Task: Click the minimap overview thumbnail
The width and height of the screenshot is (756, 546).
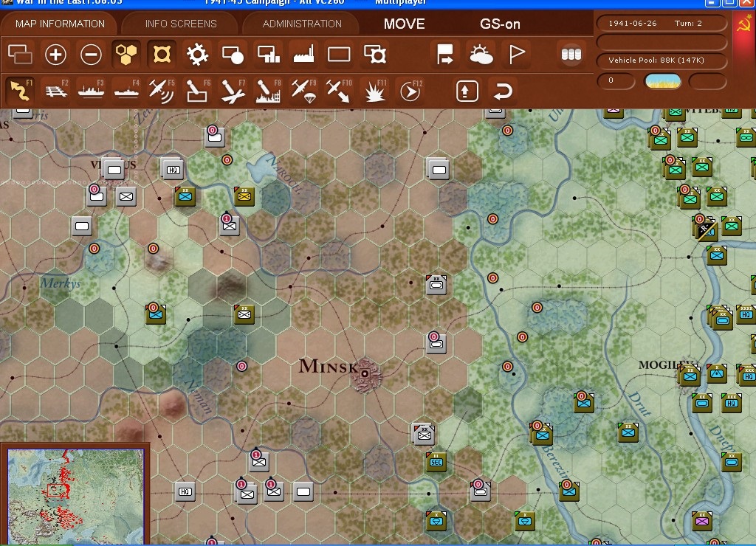Action: tap(76, 497)
